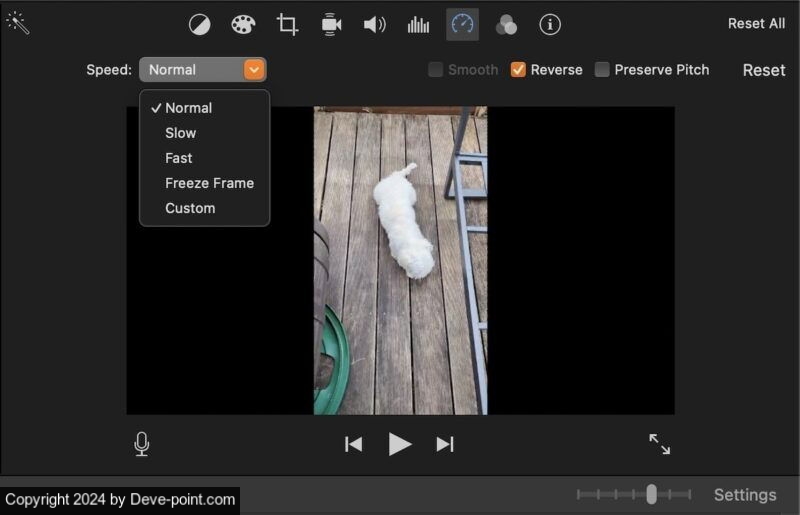Select Freeze Frame in speed menu
The width and height of the screenshot is (800, 515).
[209, 183]
